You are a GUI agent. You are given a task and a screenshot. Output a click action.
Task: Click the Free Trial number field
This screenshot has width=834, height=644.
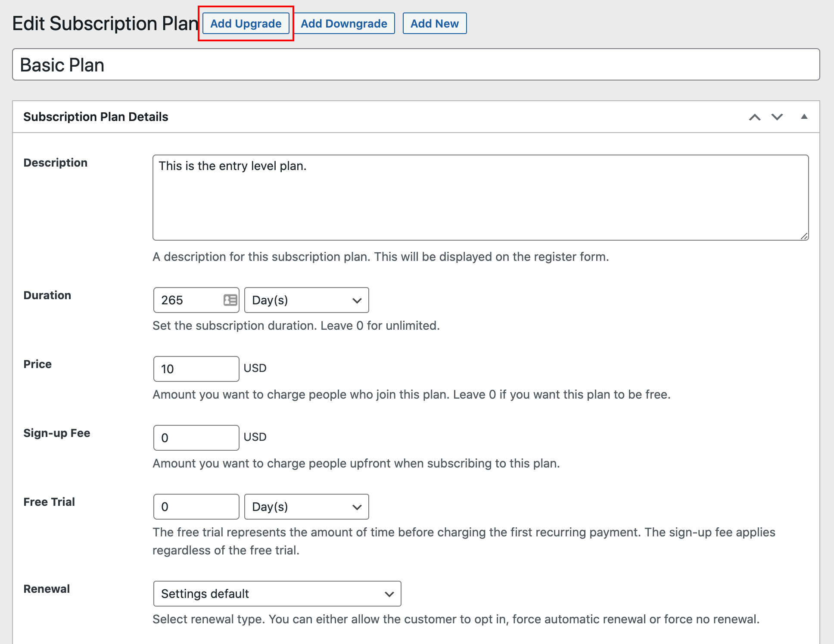[x=196, y=507]
